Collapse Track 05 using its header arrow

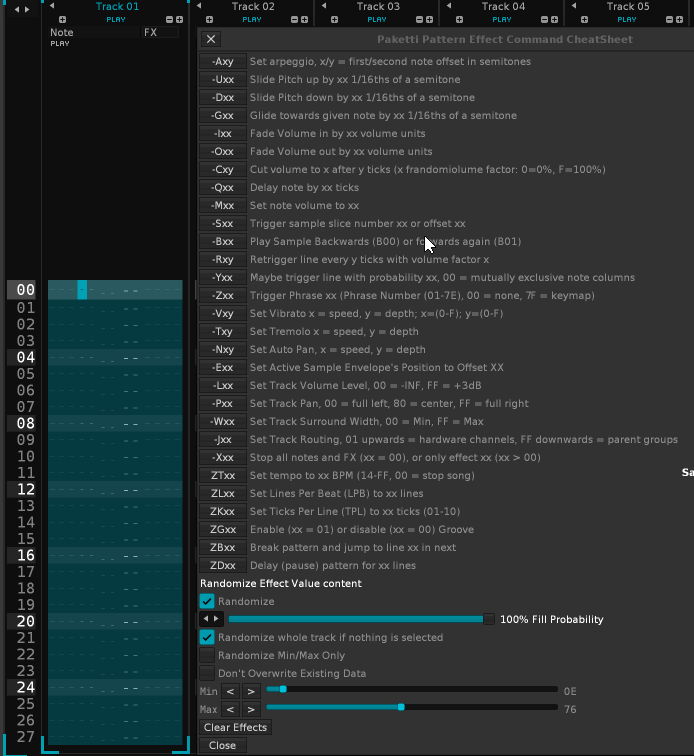(x=574, y=6)
